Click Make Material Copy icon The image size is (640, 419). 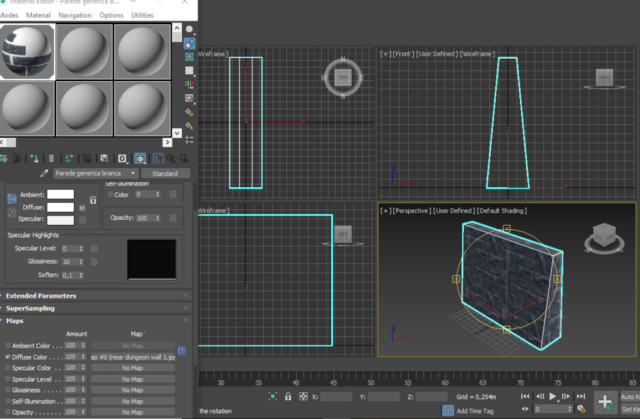click(x=69, y=158)
